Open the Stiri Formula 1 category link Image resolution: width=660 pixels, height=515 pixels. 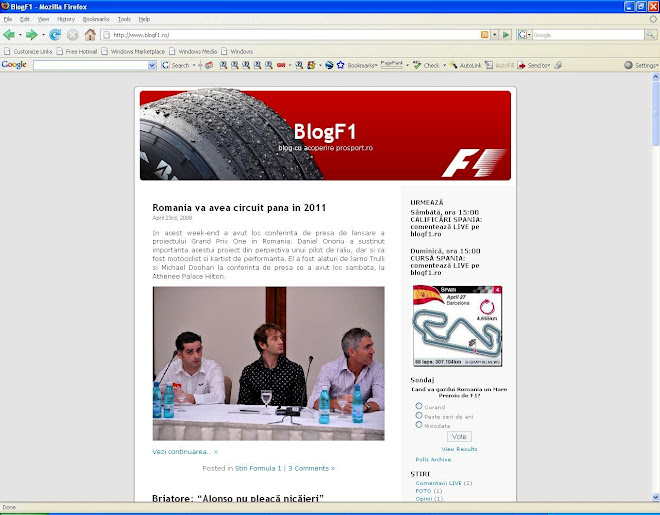258,468
